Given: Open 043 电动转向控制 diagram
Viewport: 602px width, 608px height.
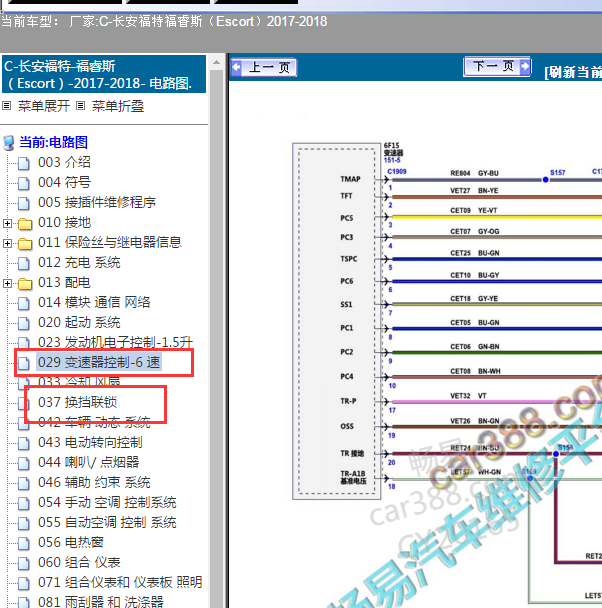Looking at the screenshot, I should pyautogui.click(x=90, y=442).
